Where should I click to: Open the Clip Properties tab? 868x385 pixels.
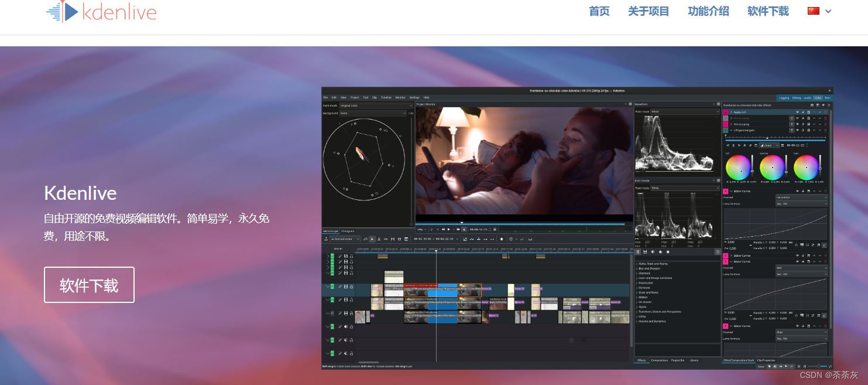pos(766,360)
